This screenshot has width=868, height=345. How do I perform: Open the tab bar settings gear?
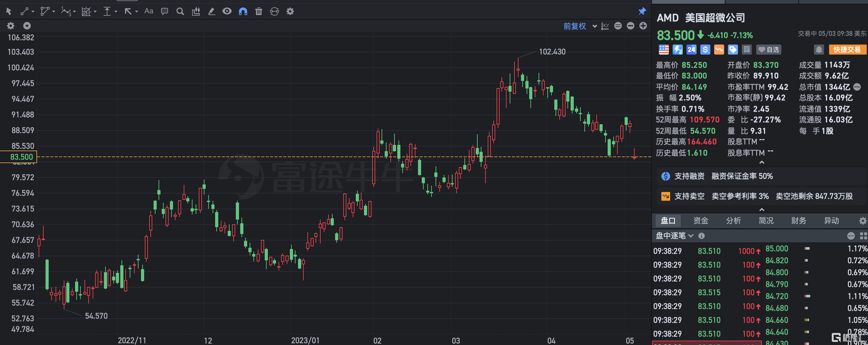coord(863,221)
